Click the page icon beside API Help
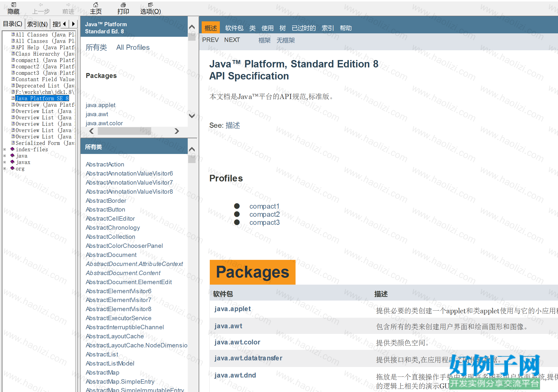 point(13,47)
